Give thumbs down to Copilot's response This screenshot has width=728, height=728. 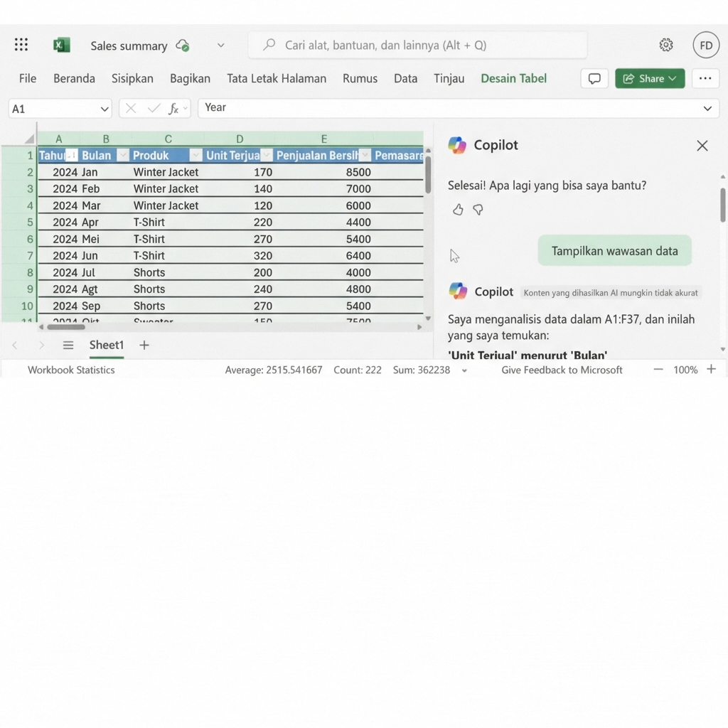478,209
